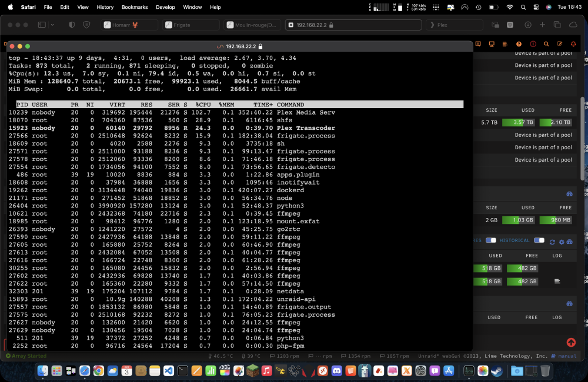
Task: Expand Safari's sidebar dropdown chevron
Action: pos(52,25)
